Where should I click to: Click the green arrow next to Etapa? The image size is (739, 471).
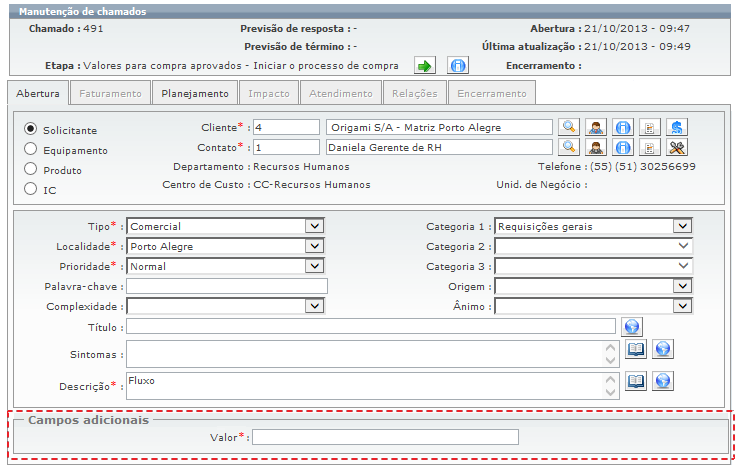pos(425,66)
